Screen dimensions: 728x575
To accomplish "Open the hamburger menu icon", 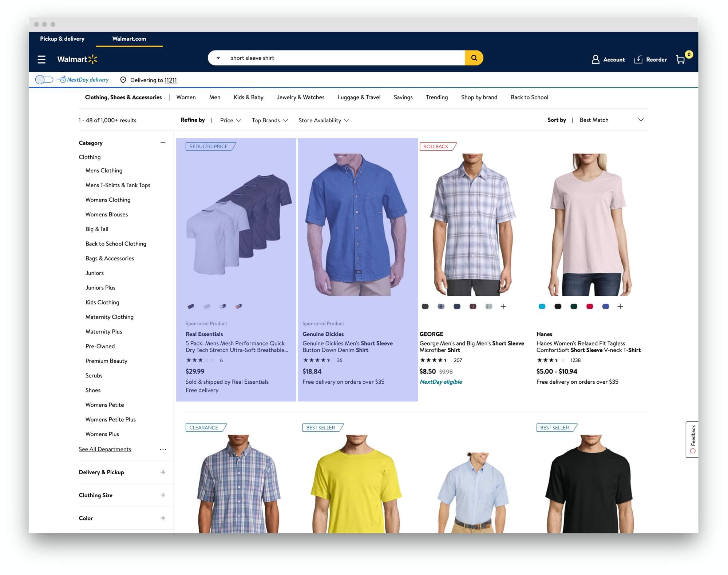I will tap(41, 59).
